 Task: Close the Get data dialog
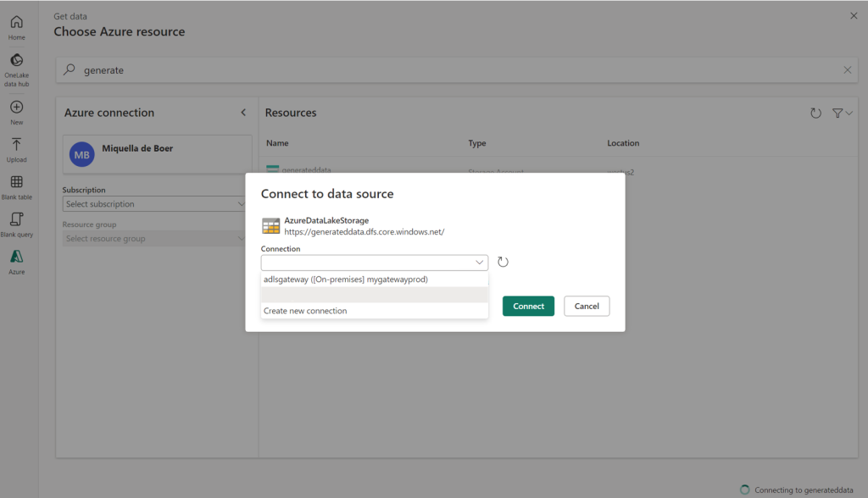click(x=854, y=16)
